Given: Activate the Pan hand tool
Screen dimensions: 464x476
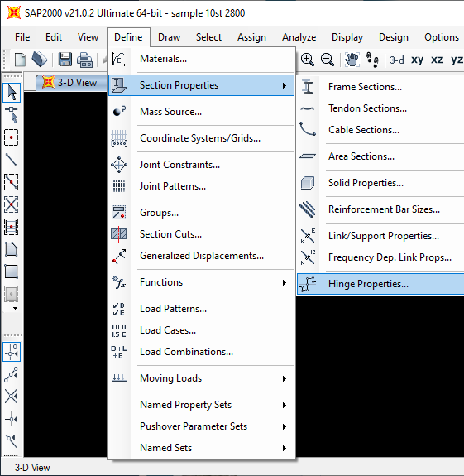Looking at the screenshot, I should pos(352,60).
